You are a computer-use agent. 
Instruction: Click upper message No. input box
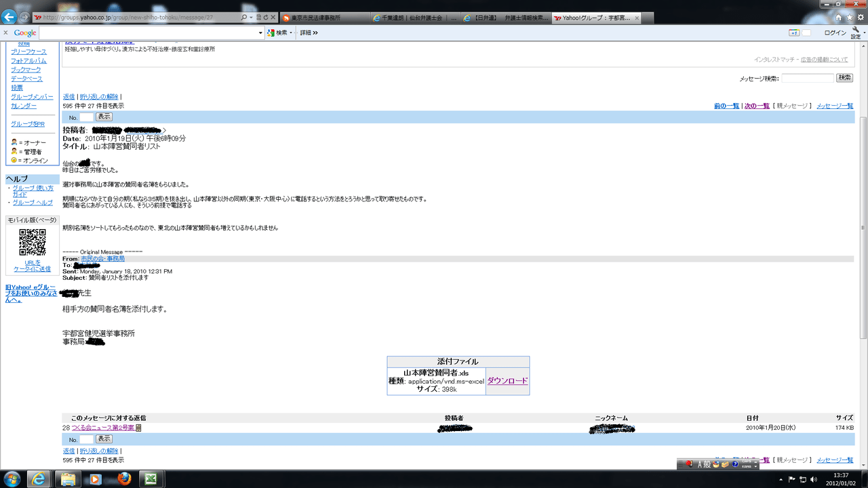(x=86, y=117)
